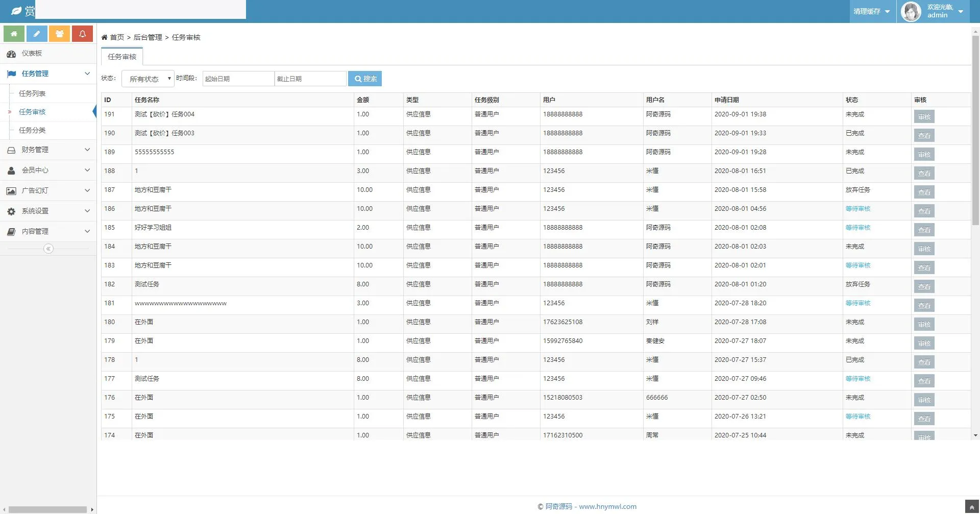Expand the 内容管理 menu chevron
Viewport: 980px width, 514px height.
point(87,231)
